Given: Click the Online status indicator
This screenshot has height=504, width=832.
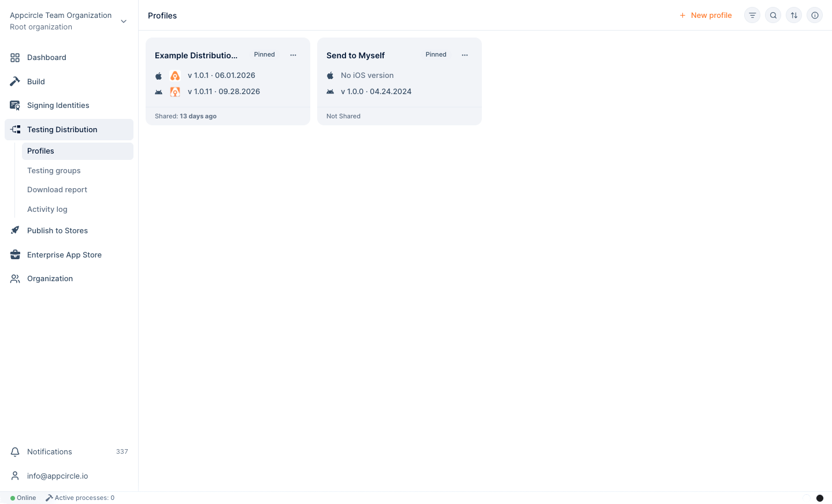Looking at the screenshot, I should 23,498.
